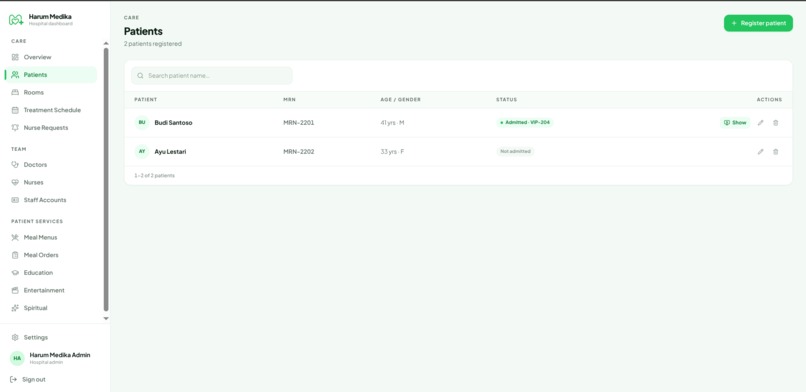Edit Ayu Lestari with pencil icon
Viewport: 806px width, 392px height.
pyautogui.click(x=761, y=152)
